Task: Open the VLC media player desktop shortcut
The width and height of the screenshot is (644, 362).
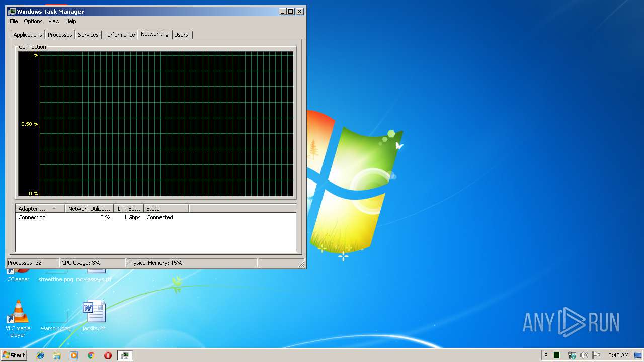Action: [18, 319]
